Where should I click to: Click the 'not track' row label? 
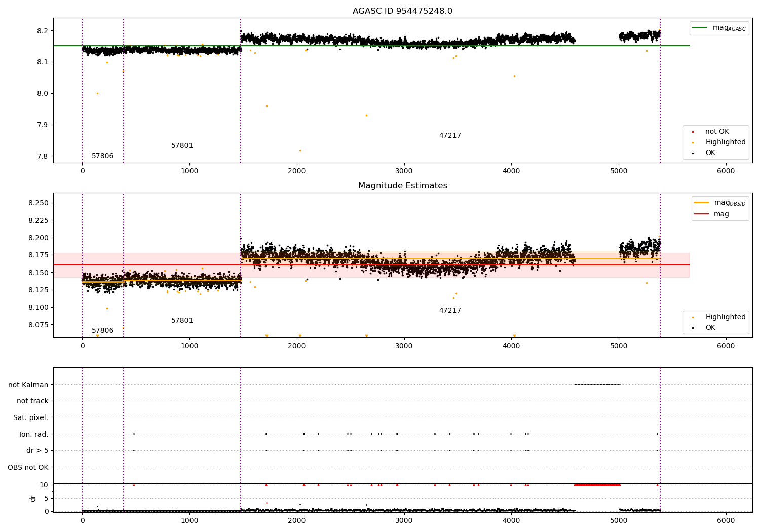click(x=32, y=401)
